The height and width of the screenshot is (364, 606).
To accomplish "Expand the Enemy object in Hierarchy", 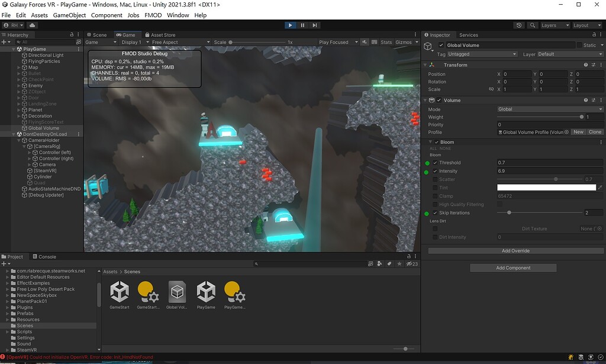I will click(18, 85).
